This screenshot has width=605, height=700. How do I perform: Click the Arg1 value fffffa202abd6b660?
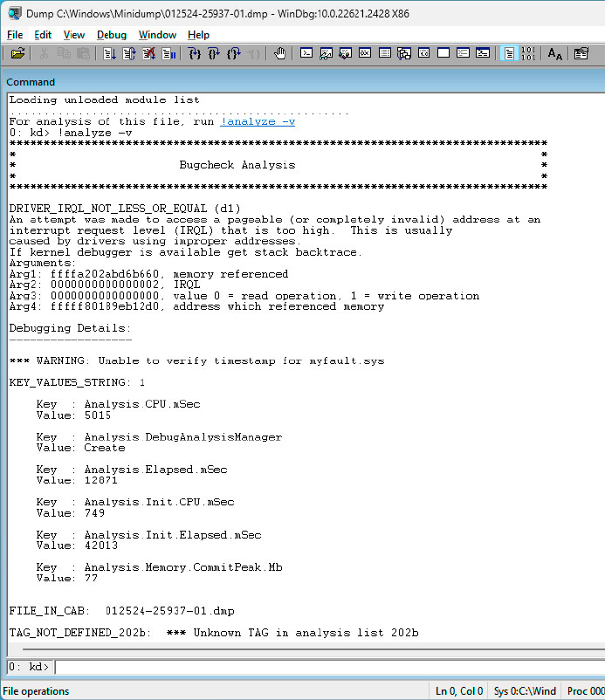pyautogui.click(x=105, y=274)
